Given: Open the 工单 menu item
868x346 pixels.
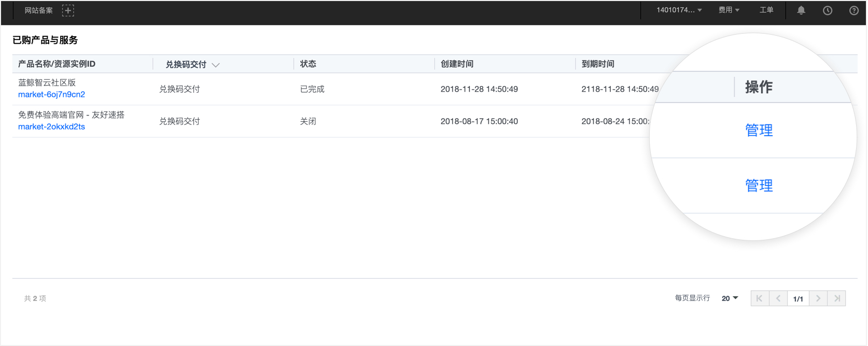Looking at the screenshot, I should (766, 10).
